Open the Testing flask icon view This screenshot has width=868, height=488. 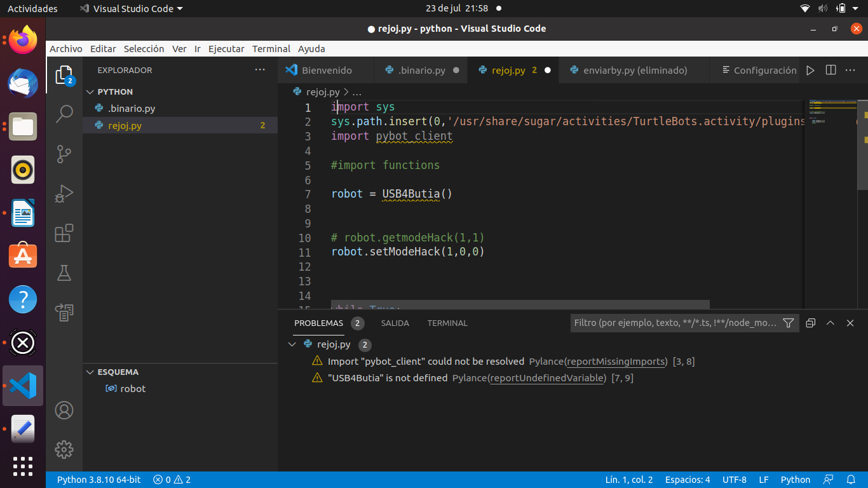click(64, 273)
